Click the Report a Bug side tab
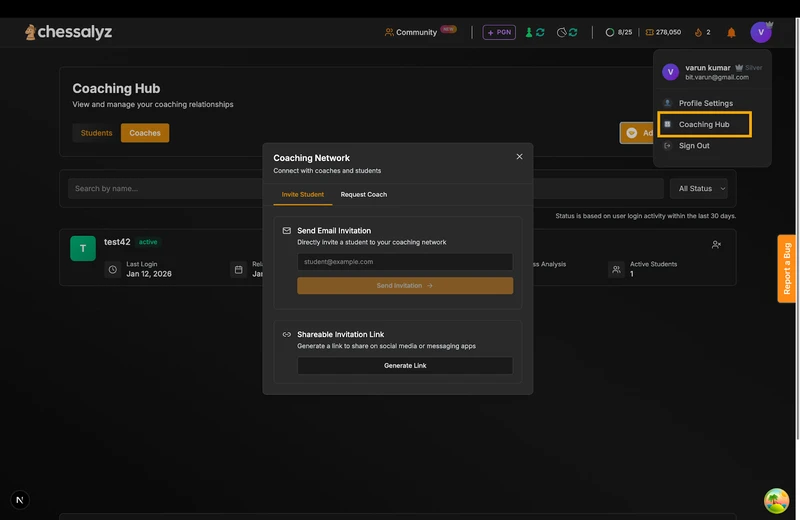The image size is (800, 520). [787, 268]
